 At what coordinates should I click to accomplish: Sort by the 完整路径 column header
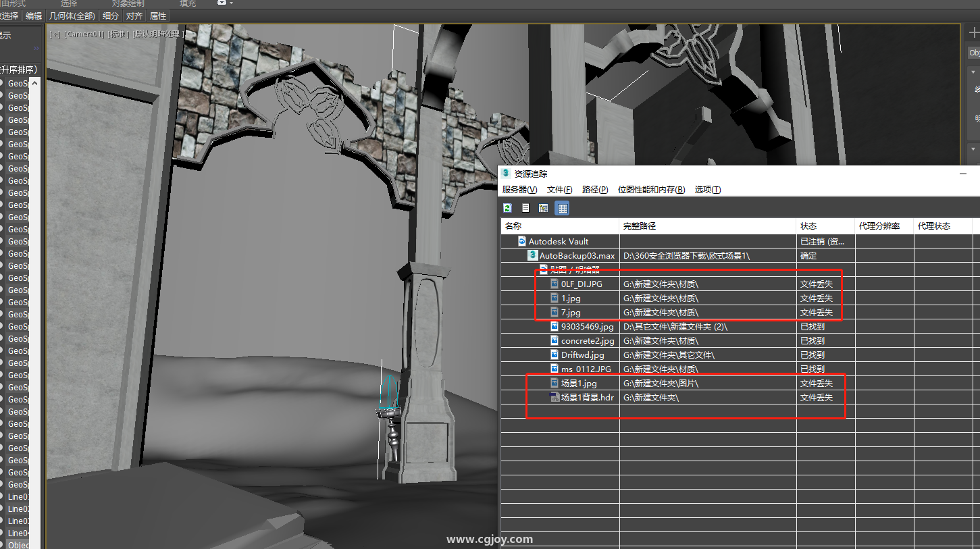click(708, 226)
